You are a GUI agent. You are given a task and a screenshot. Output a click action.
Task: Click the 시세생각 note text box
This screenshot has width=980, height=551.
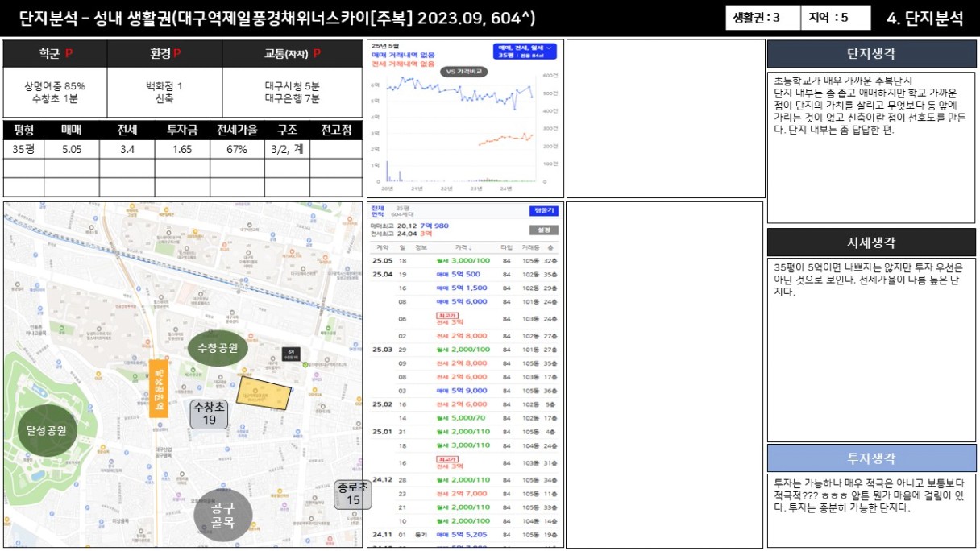click(871, 348)
